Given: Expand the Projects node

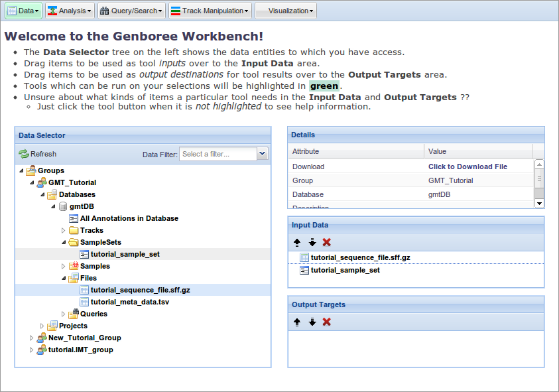Looking at the screenshot, I should pyautogui.click(x=42, y=326).
